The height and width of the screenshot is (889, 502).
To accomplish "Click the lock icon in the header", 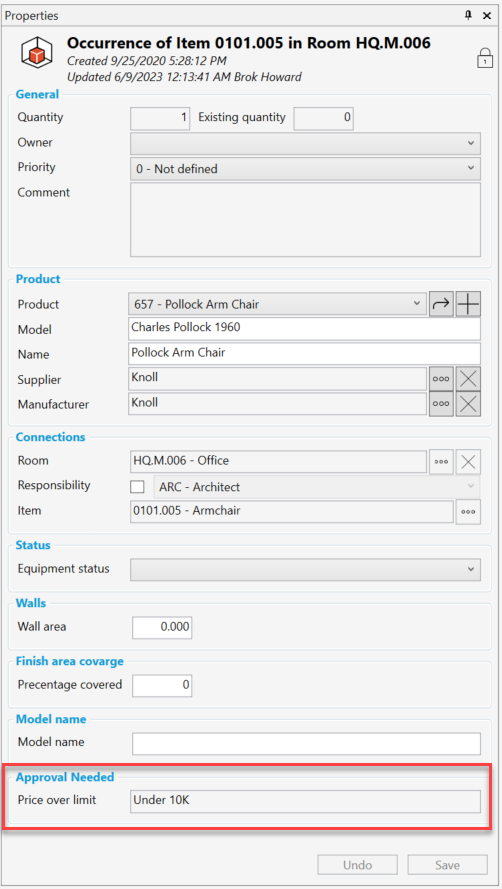I will (484, 58).
